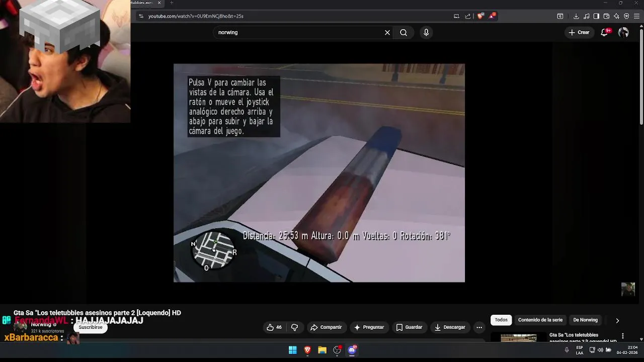The height and width of the screenshot is (362, 644).
Task: Open the music note playlist icon
Action: pos(586,16)
